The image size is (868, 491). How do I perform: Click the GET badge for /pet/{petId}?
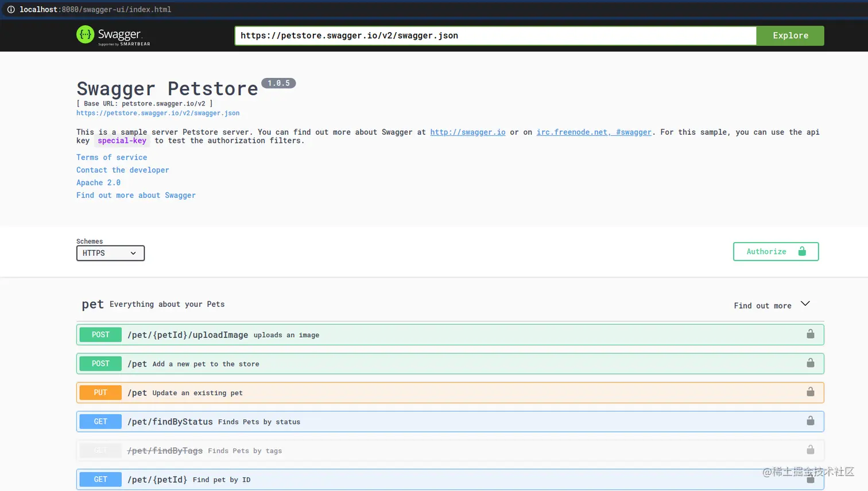click(100, 480)
